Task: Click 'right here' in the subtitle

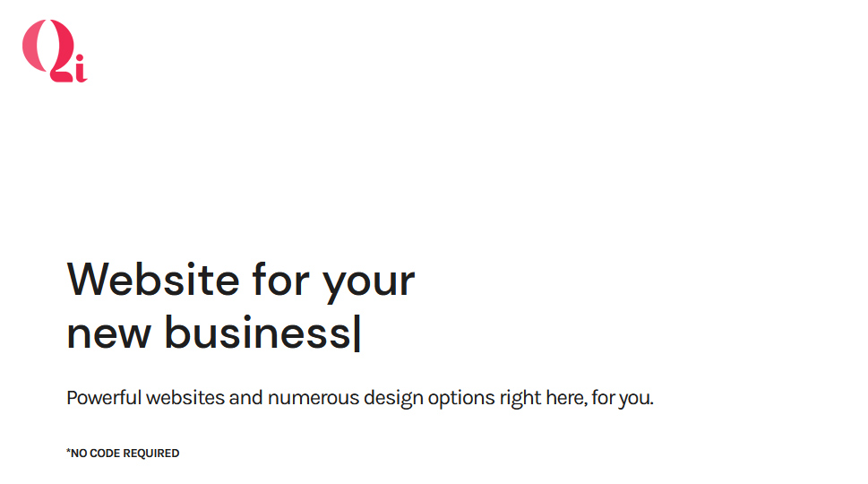Action: click(543, 399)
